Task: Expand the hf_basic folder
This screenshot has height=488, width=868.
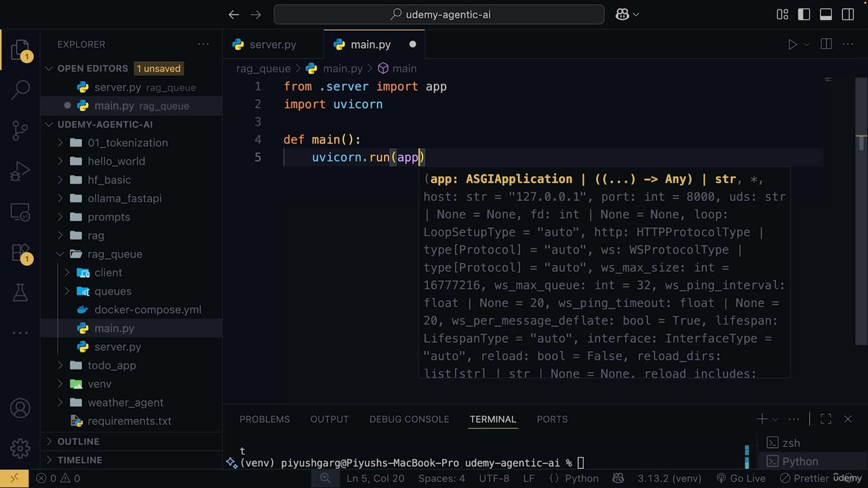Action: point(109,180)
